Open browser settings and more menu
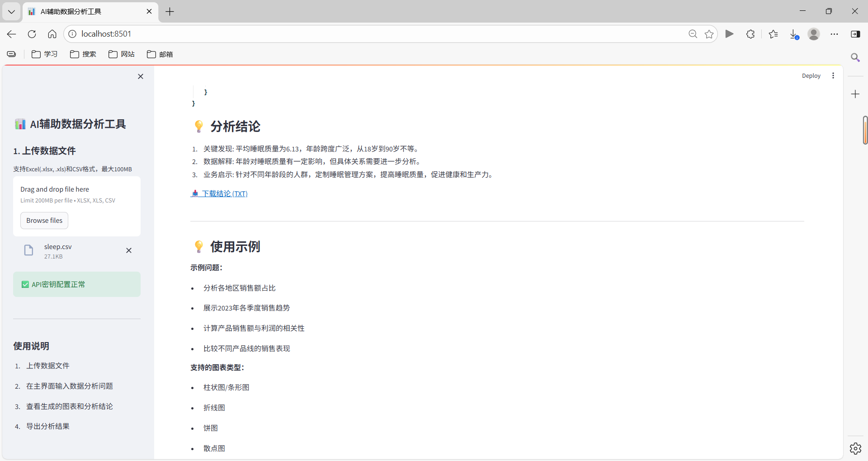This screenshot has height=461, width=868. coord(834,34)
